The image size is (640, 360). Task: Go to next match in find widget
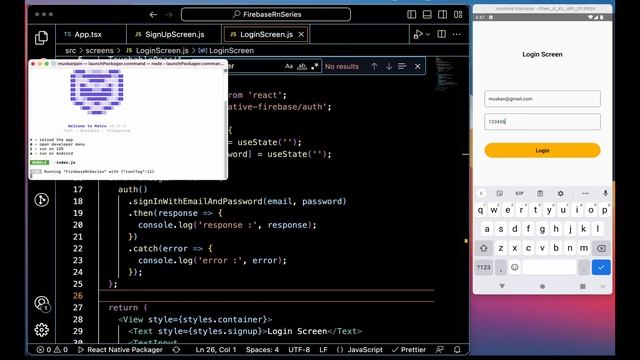389,66
